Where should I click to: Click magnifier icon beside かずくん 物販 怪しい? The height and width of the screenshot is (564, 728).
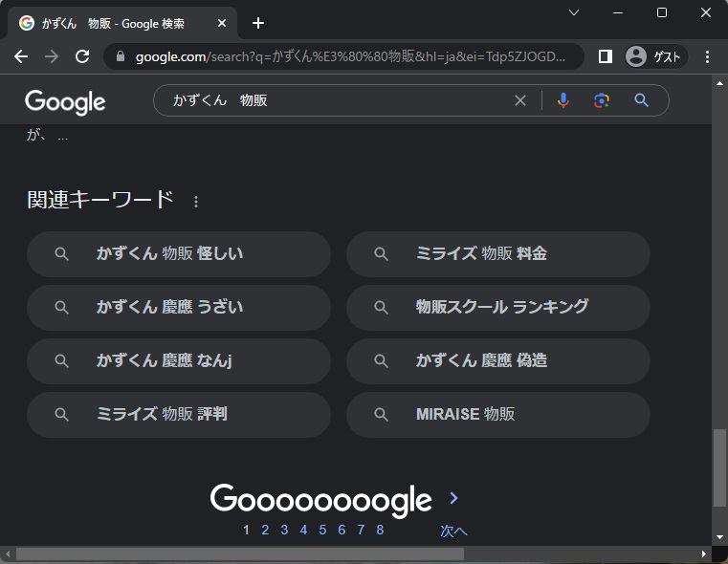tap(62, 254)
